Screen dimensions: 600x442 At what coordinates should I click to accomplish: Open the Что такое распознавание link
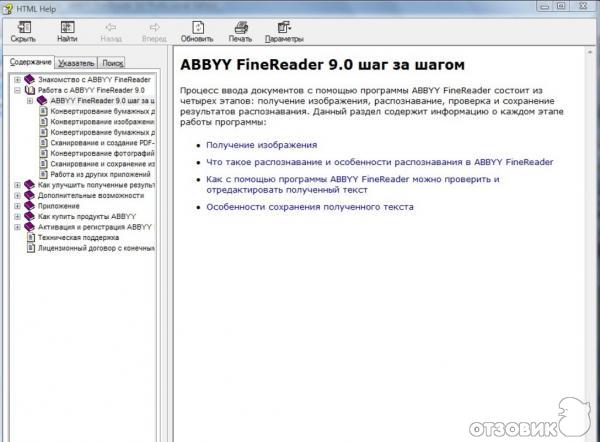tap(379, 161)
